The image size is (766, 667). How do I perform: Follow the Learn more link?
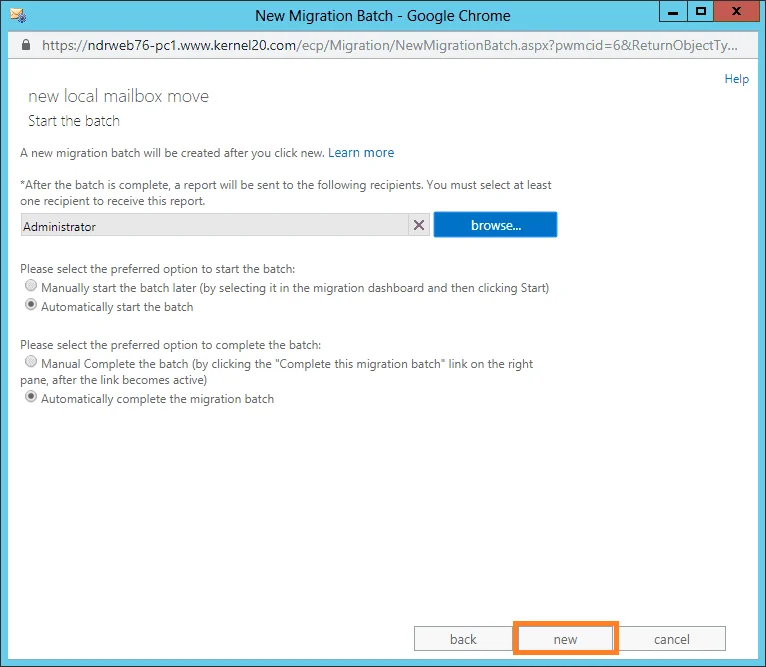pyautogui.click(x=361, y=153)
